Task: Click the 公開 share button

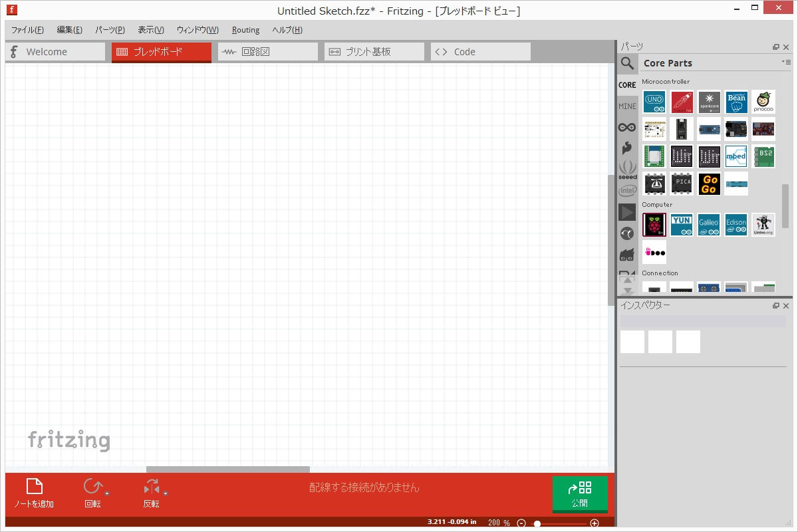Action: point(579,494)
